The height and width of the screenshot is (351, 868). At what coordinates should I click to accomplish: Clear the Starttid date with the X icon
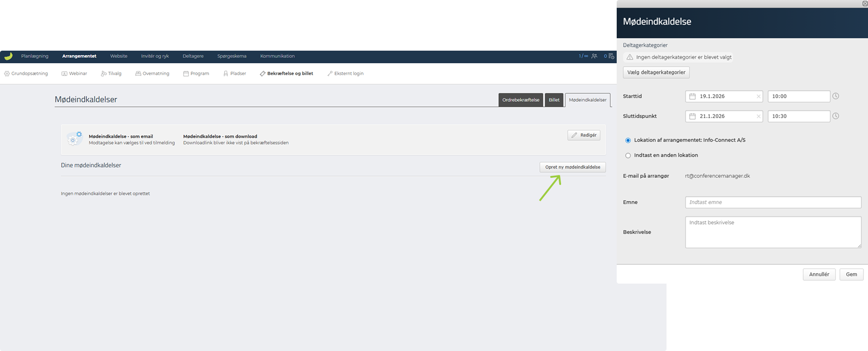pos(758,96)
